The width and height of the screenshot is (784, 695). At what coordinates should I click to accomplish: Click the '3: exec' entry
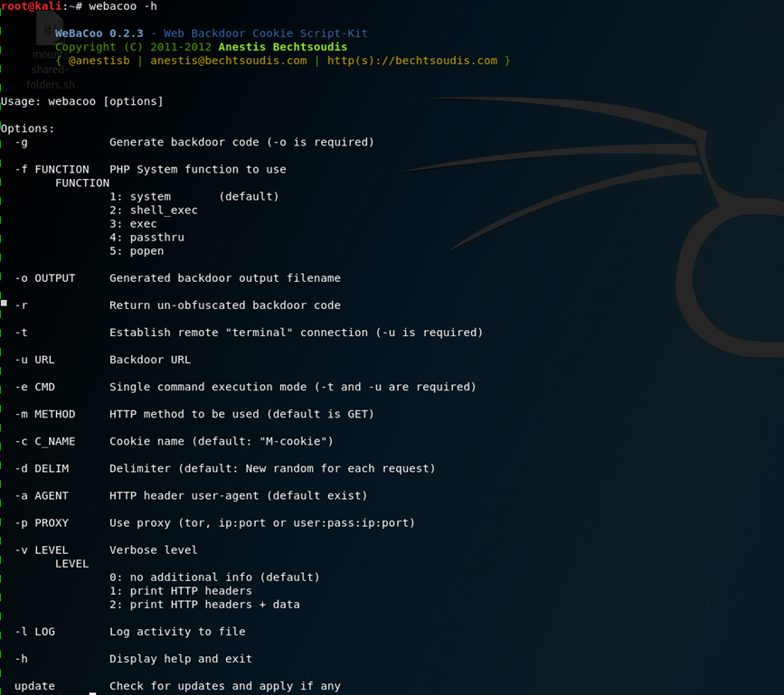tap(133, 224)
